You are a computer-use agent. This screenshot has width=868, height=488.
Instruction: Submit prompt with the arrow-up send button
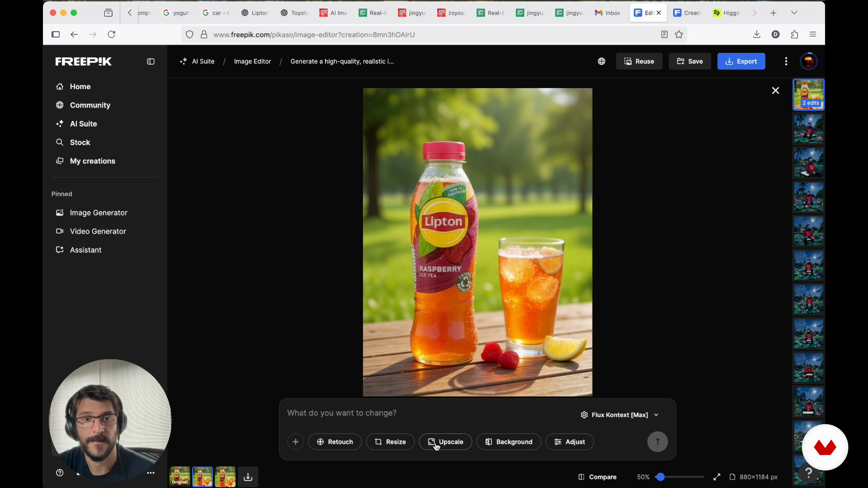657,442
